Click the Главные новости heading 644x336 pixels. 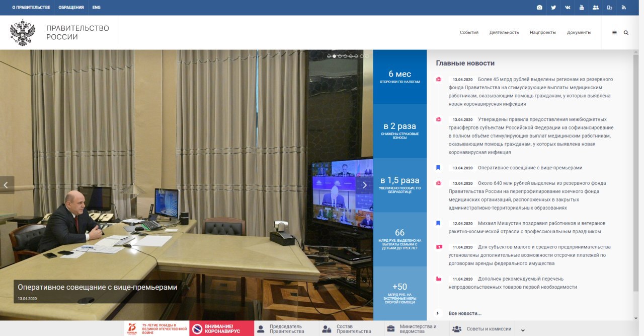click(465, 63)
